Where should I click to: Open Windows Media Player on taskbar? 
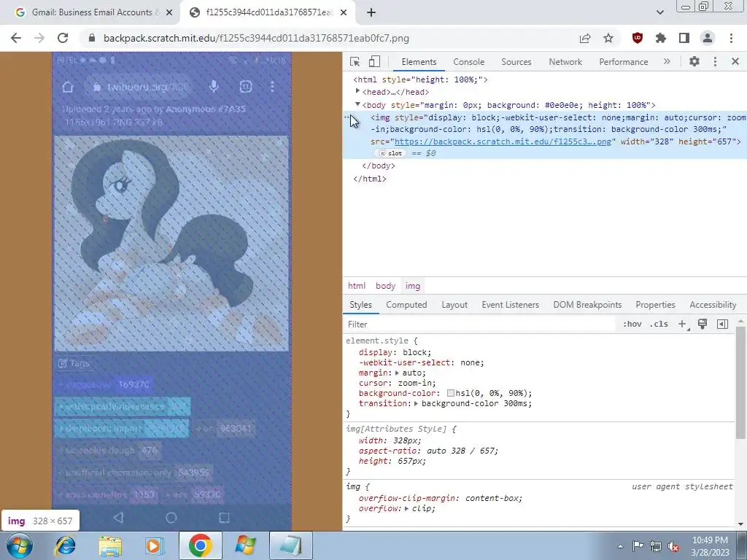(154, 545)
